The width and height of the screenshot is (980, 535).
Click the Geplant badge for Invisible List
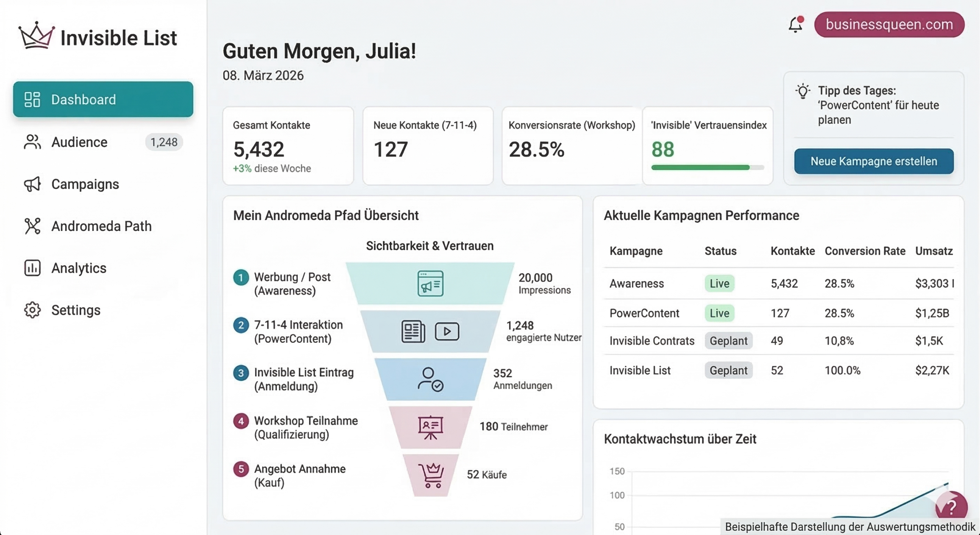pyautogui.click(x=728, y=370)
